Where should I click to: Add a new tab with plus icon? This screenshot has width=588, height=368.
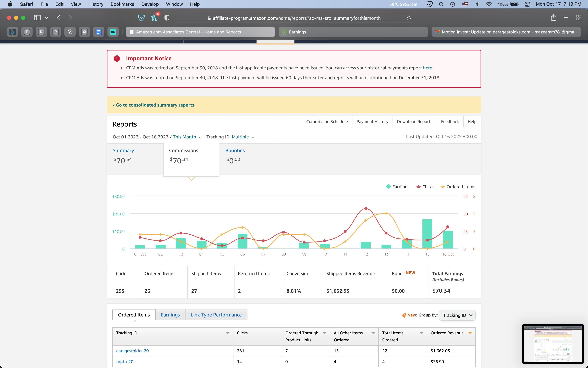(566, 18)
